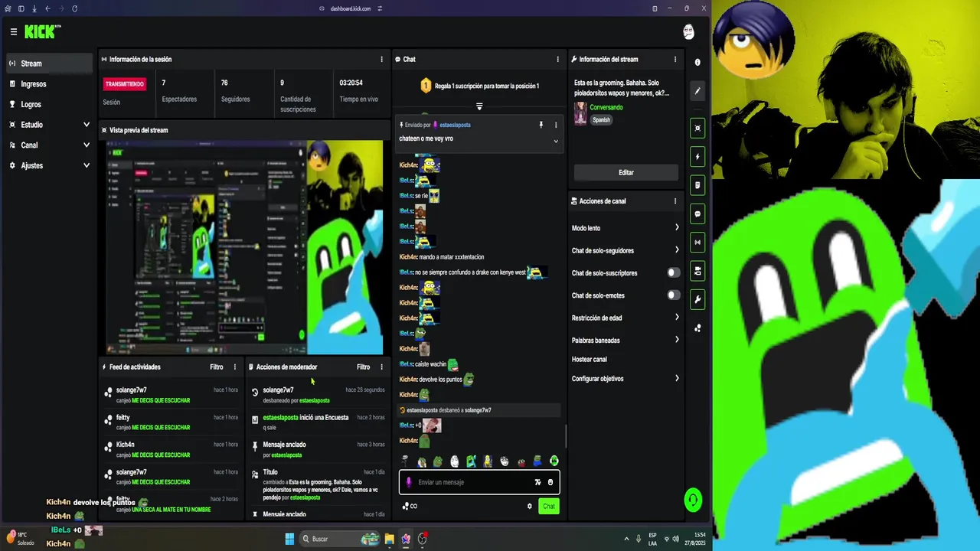Click solange7w7 in moderator actions list
Viewport: 980px width, 551px height.
tap(278, 390)
